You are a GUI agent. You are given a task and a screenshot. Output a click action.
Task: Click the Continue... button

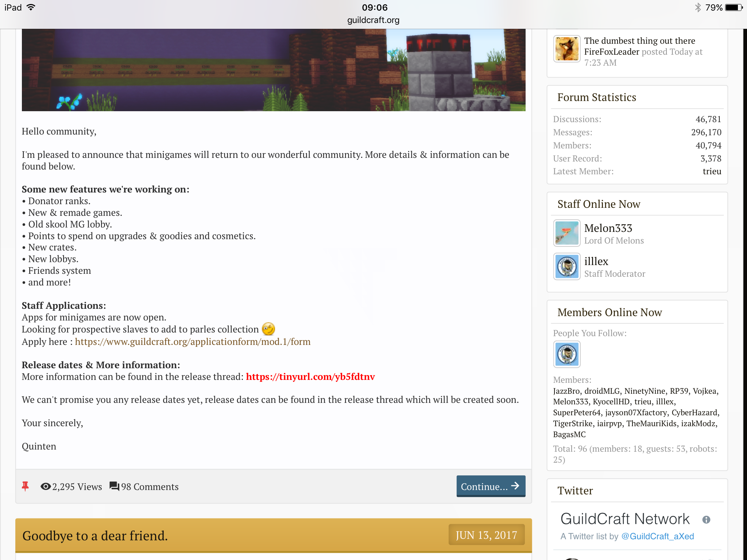click(491, 486)
